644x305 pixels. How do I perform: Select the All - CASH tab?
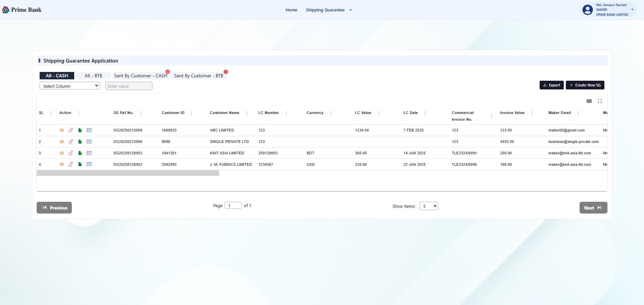point(57,76)
